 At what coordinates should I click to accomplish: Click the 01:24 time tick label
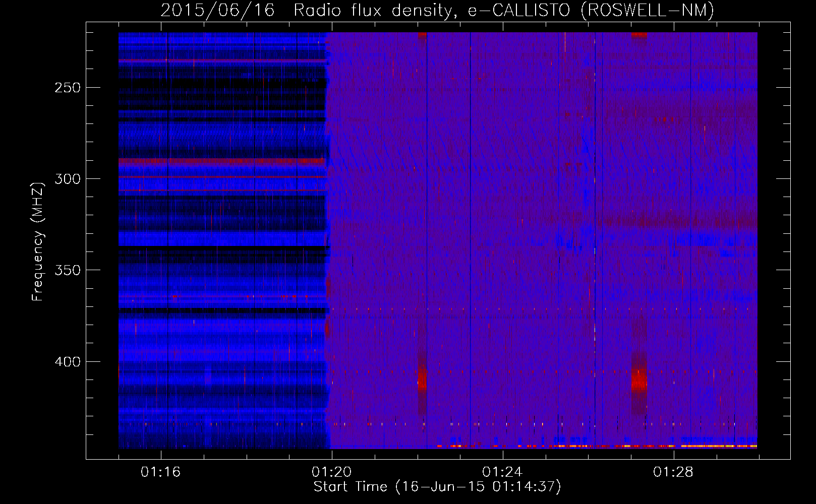point(502,472)
